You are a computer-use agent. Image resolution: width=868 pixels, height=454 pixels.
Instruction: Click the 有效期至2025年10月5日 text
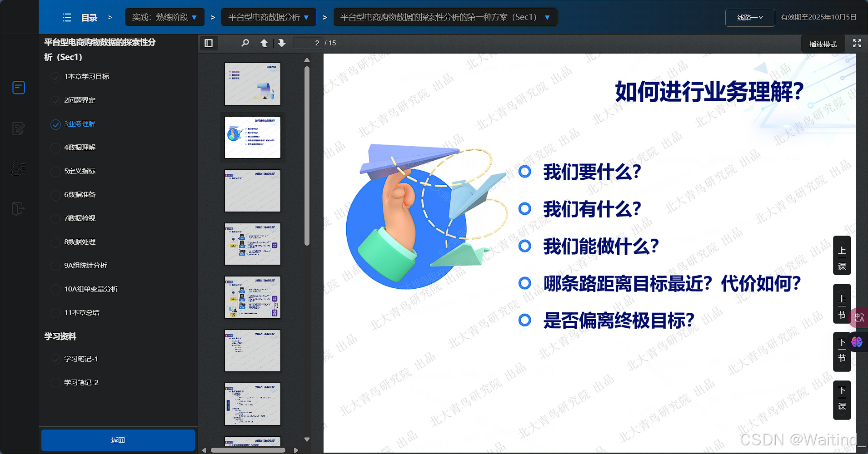click(x=818, y=17)
